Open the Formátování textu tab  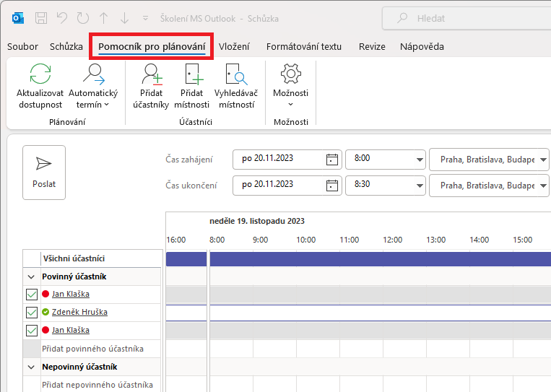click(303, 47)
